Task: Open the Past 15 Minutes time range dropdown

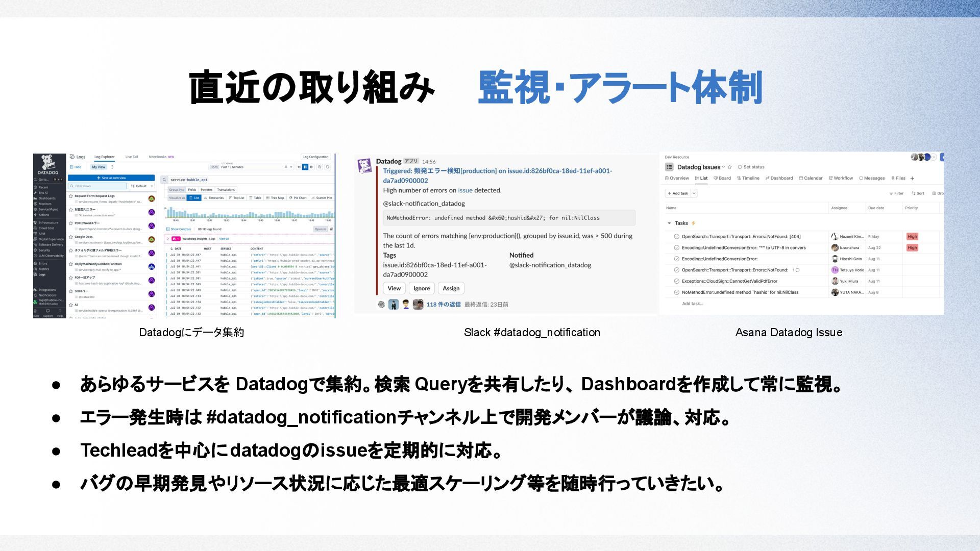Action: [251, 167]
